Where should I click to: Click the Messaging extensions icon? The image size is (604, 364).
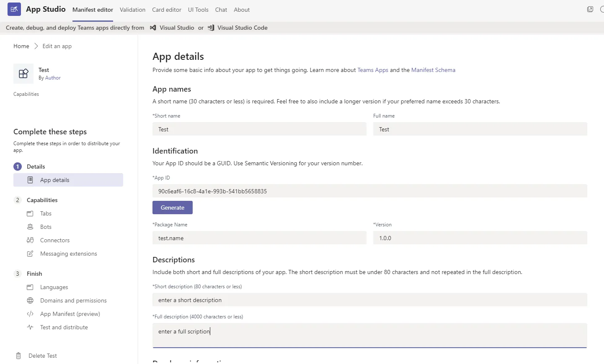30,254
